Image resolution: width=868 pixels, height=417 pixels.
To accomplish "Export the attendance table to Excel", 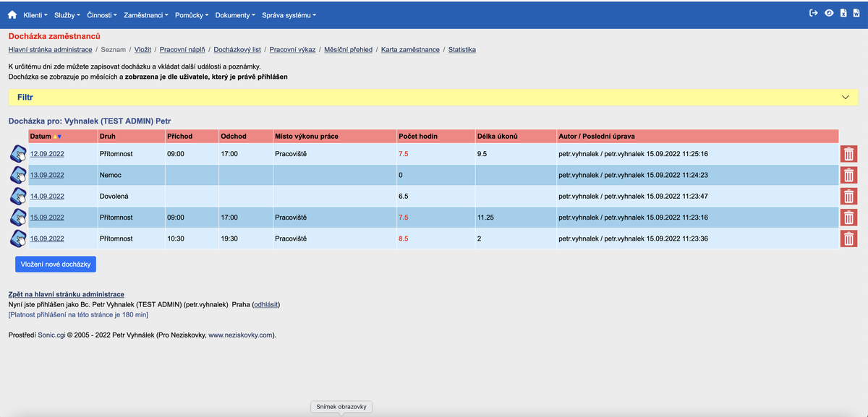I will pos(843,13).
